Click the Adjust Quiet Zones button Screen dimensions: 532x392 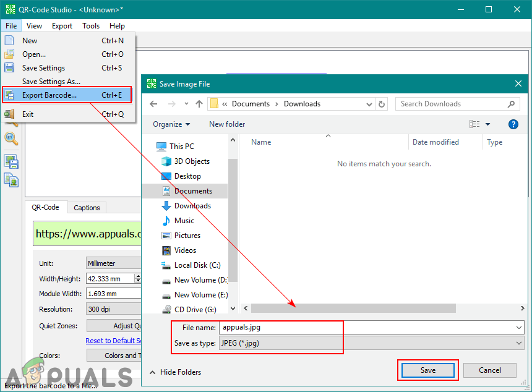[x=114, y=326]
